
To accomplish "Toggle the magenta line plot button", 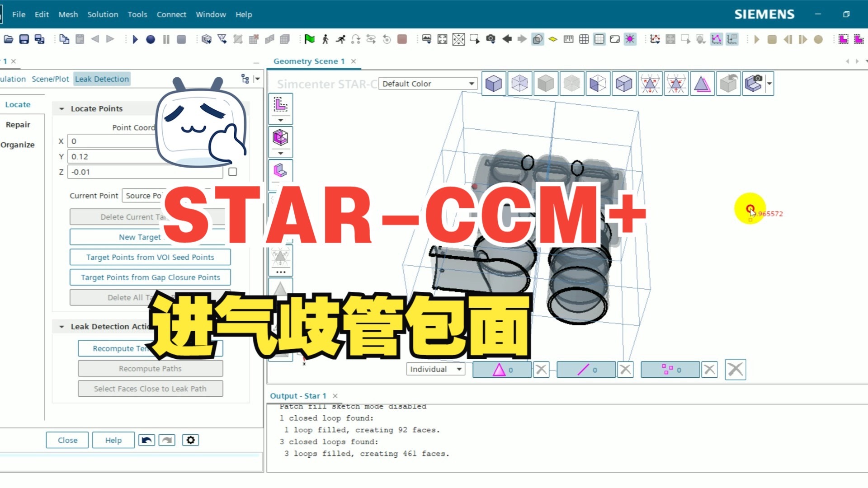I will coord(717,39).
